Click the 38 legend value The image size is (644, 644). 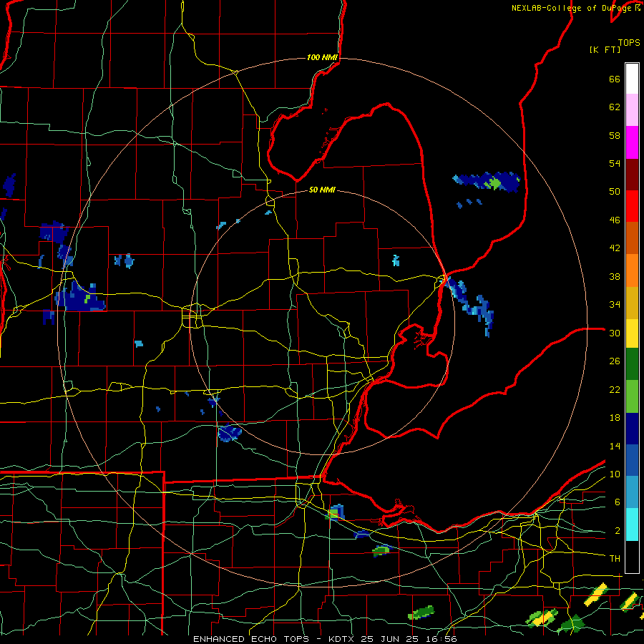(615, 276)
